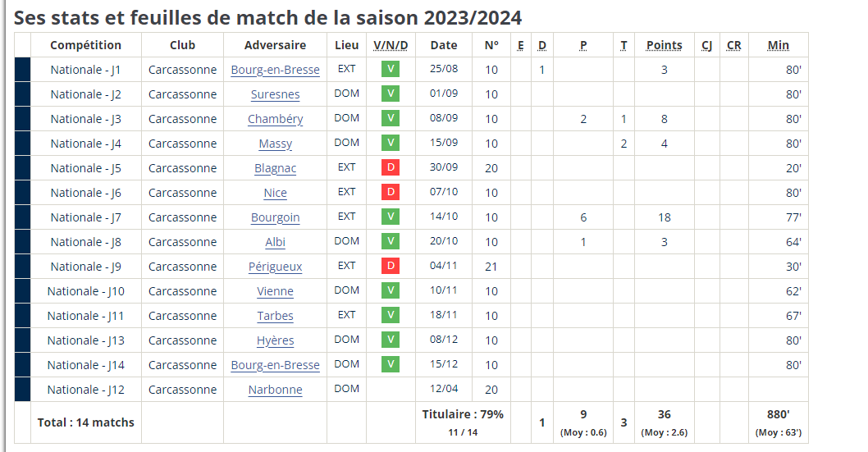The image size is (868, 452).
Task: Click the navy color block beside Nationale J12
Action: tap(23, 390)
